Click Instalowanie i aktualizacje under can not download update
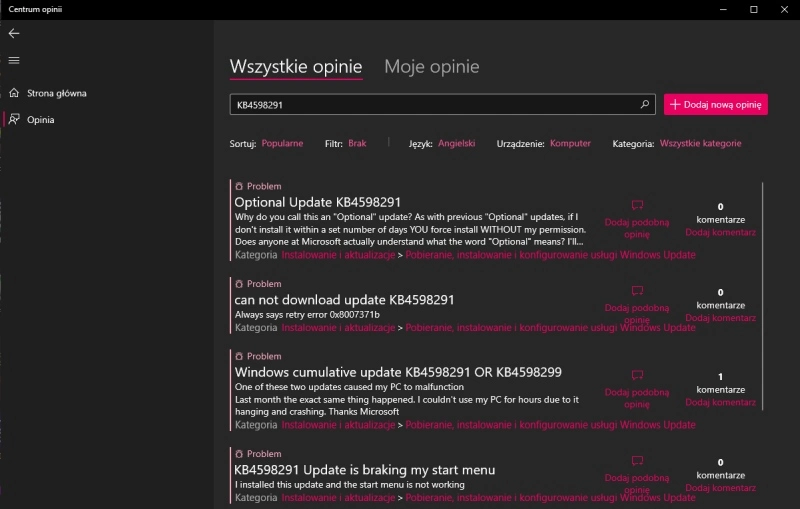This screenshot has height=509, width=800. [x=338, y=327]
